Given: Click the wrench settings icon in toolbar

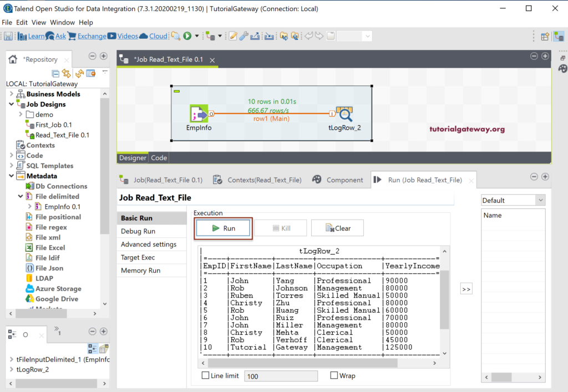Looking at the screenshot, I should click(244, 36).
